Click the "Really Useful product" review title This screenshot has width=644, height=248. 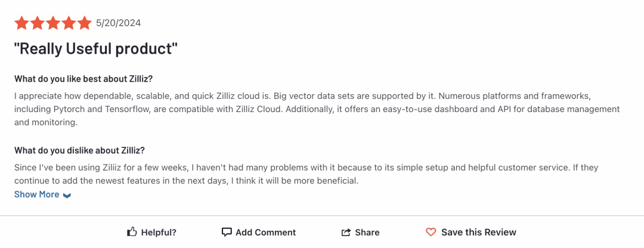tap(96, 48)
